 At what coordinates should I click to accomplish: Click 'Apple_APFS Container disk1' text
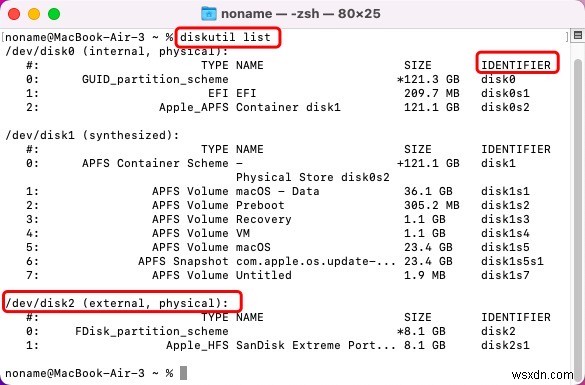coord(250,107)
